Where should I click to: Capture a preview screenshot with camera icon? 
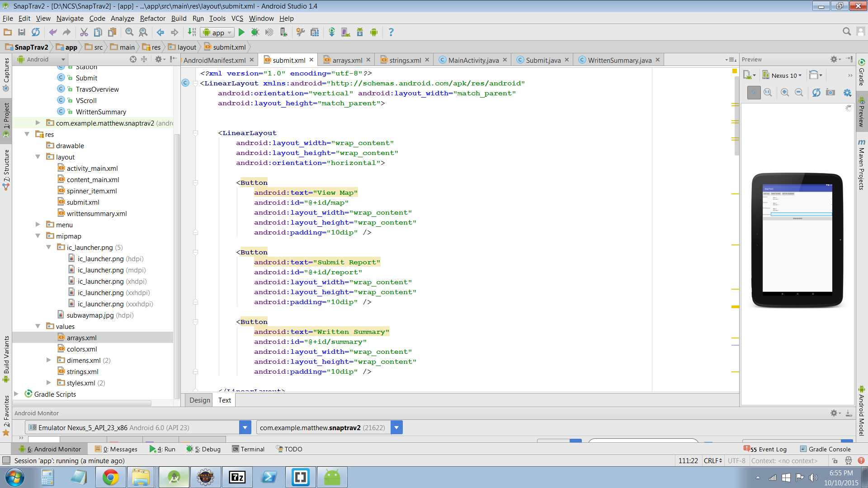pos(830,93)
